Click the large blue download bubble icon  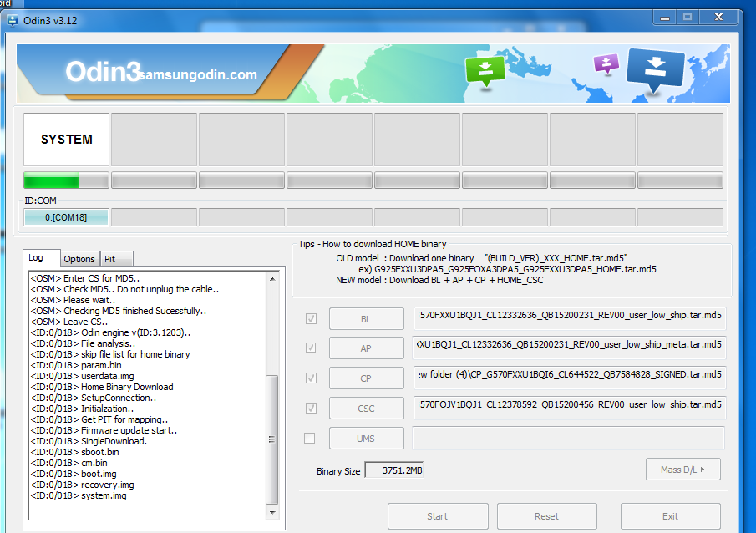pyautogui.click(x=655, y=69)
